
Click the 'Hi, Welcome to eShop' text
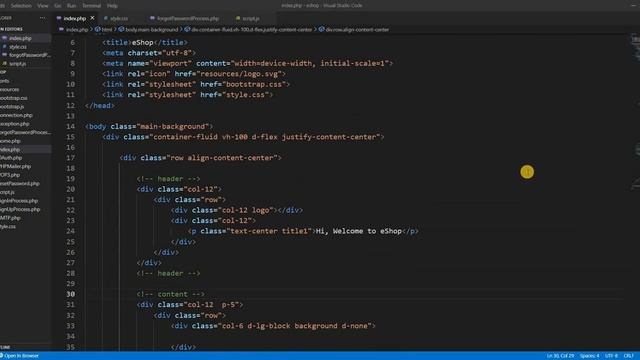pos(359,231)
